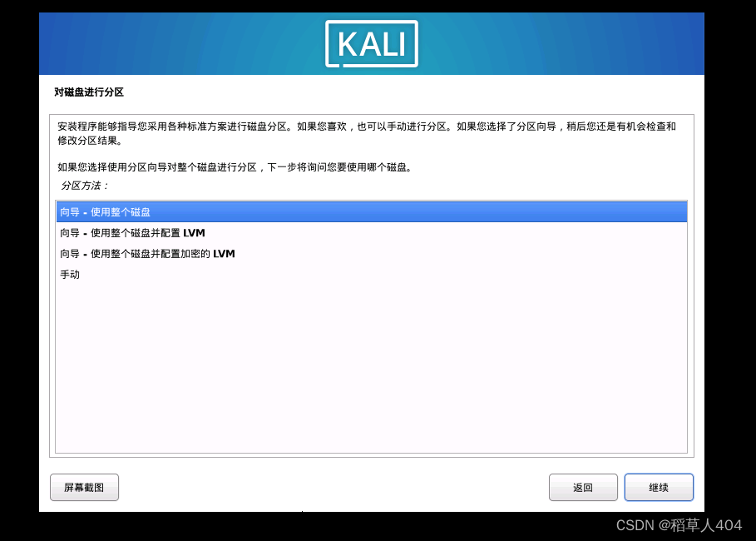This screenshot has width=756, height=541.
Task: Continue installation with 继续 button
Action: click(659, 488)
